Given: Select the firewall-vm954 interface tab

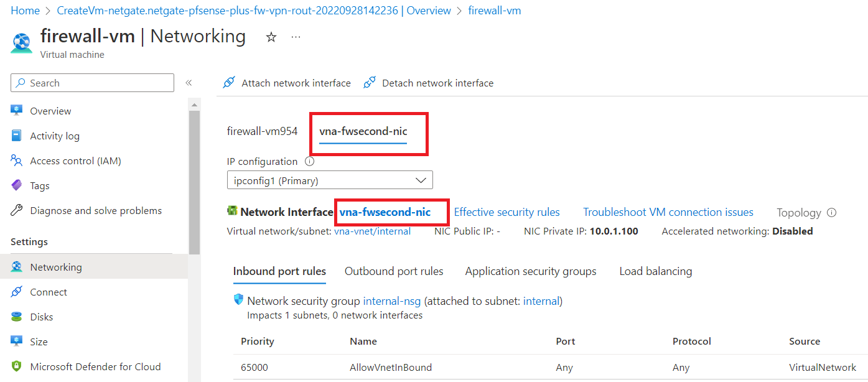Looking at the screenshot, I should [x=262, y=131].
